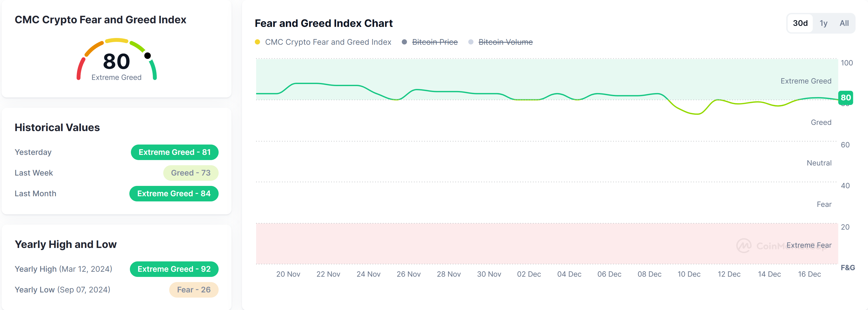Click the yellow legend dot for Fear and Greed
This screenshot has width=868, height=310.
point(257,42)
